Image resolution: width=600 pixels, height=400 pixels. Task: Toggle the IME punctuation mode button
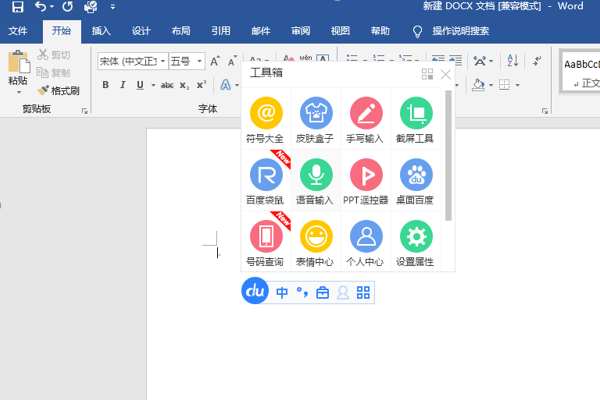pos(302,293)
